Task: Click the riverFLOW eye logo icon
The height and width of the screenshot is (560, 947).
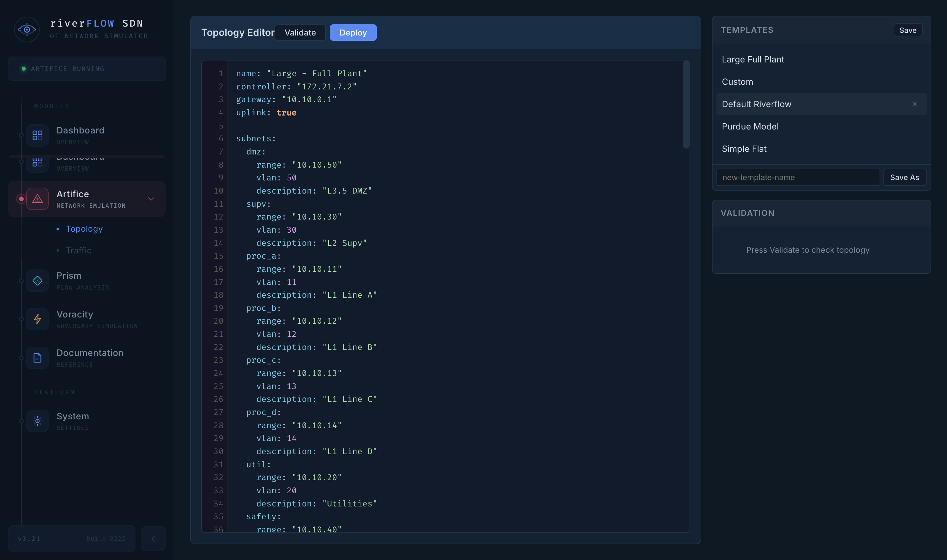Action: coord(27,30)
